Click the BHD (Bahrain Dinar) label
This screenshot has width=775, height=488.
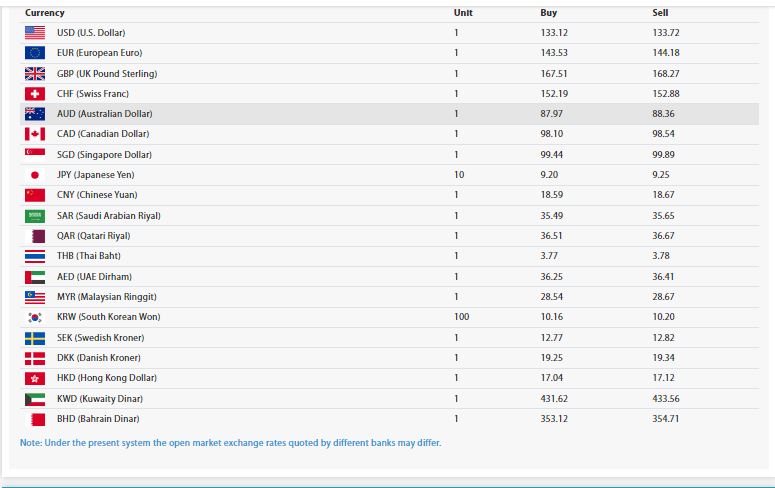98,419
